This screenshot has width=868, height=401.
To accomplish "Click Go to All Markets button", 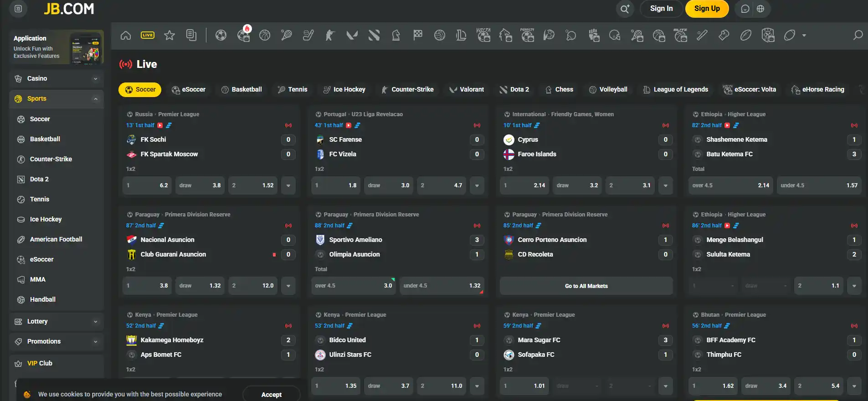I will 586,286.
